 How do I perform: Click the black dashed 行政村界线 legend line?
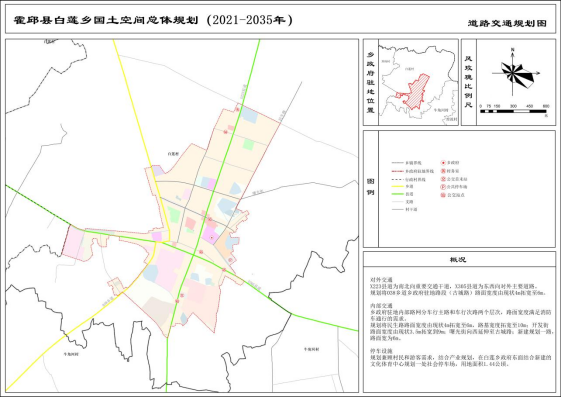pyautogui.click(x=397, y=179)
